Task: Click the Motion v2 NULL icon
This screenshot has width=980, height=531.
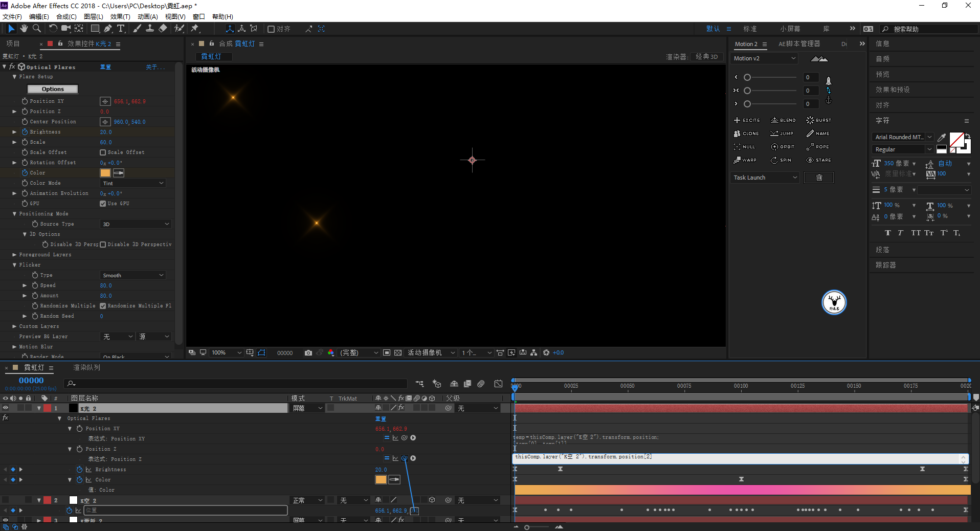Action: point(744,147)
